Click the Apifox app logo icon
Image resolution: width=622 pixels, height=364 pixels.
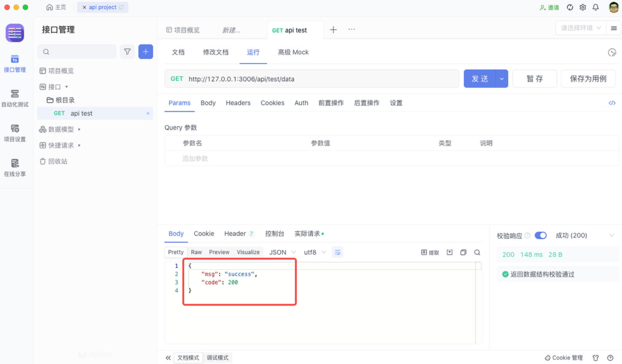(15, 33)
